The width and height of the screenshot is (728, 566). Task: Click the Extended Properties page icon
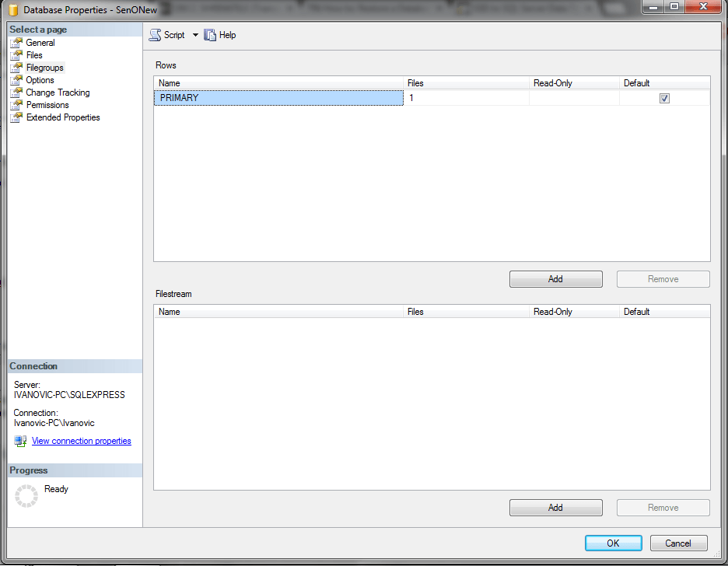point(16,117)
